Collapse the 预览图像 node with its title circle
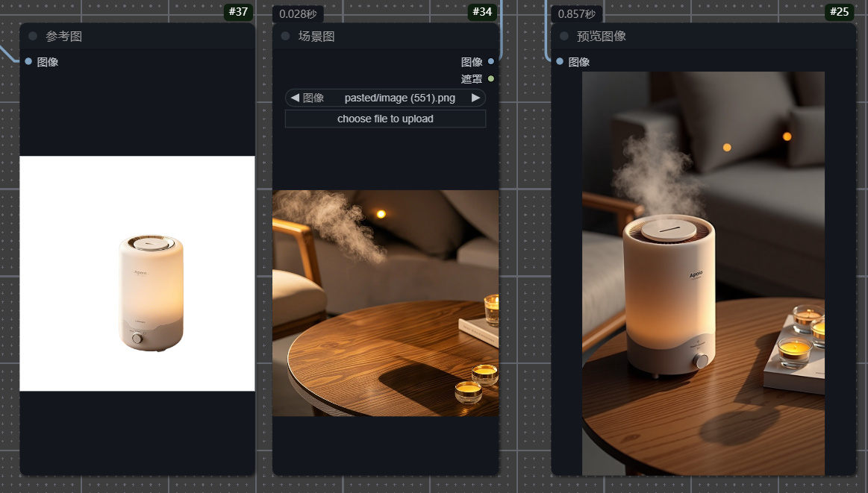 [563, 35]
